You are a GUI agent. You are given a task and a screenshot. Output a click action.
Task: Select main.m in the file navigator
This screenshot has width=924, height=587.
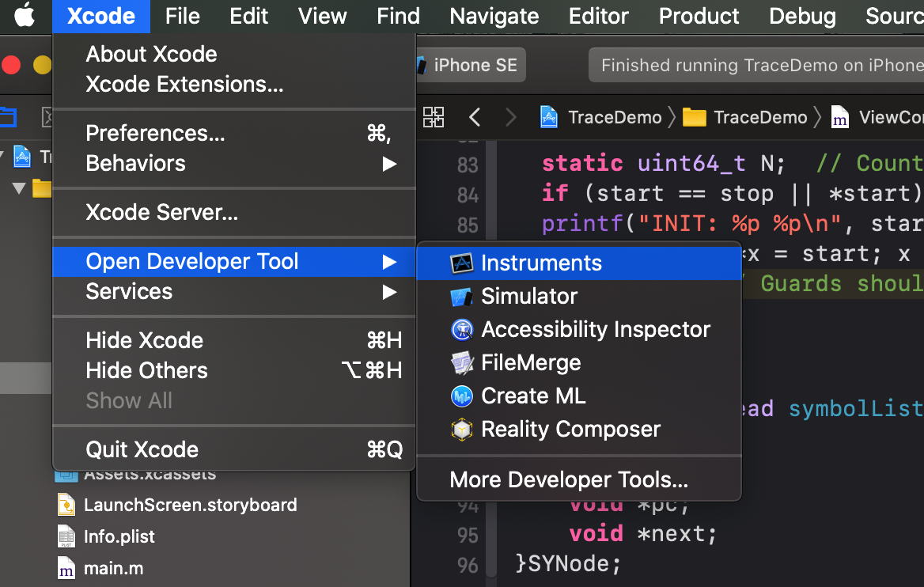pos(113,568)
